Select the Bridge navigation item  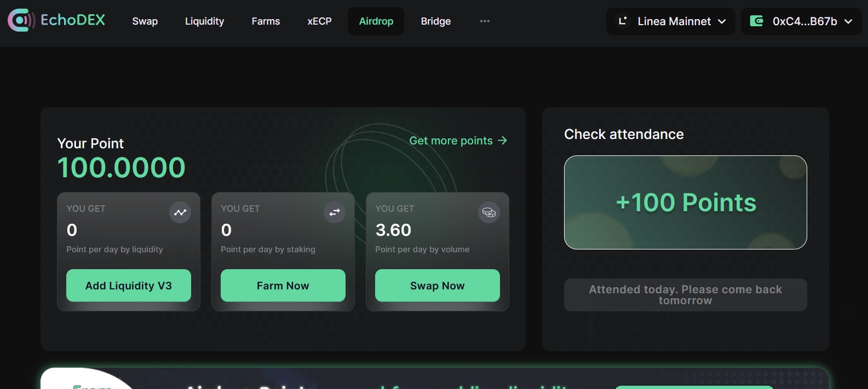[436, 21]
